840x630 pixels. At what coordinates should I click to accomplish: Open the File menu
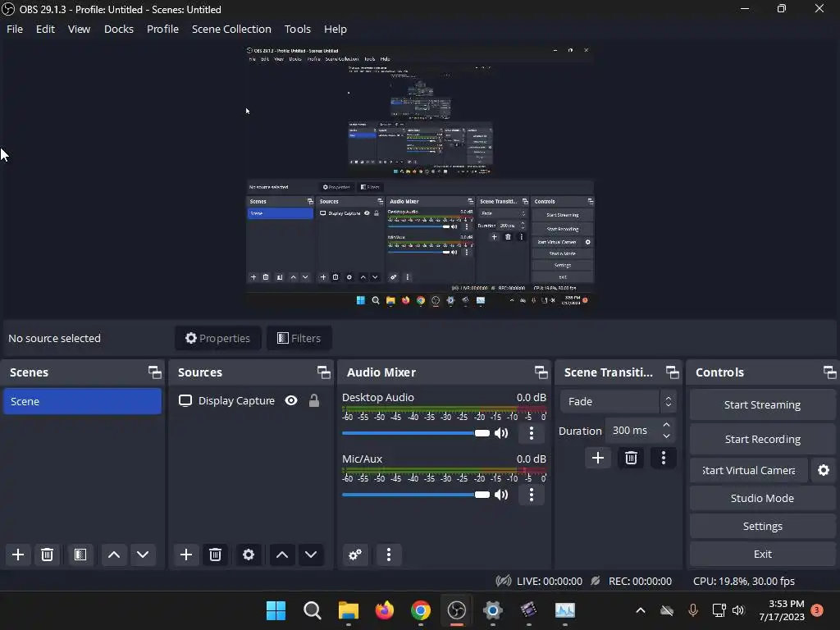tap(15, 29)
